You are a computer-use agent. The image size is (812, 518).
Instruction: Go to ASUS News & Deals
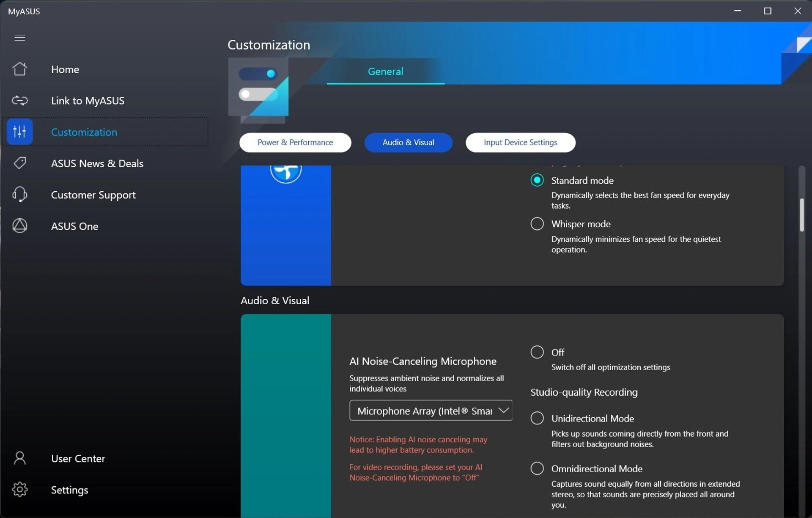(97, 163)
